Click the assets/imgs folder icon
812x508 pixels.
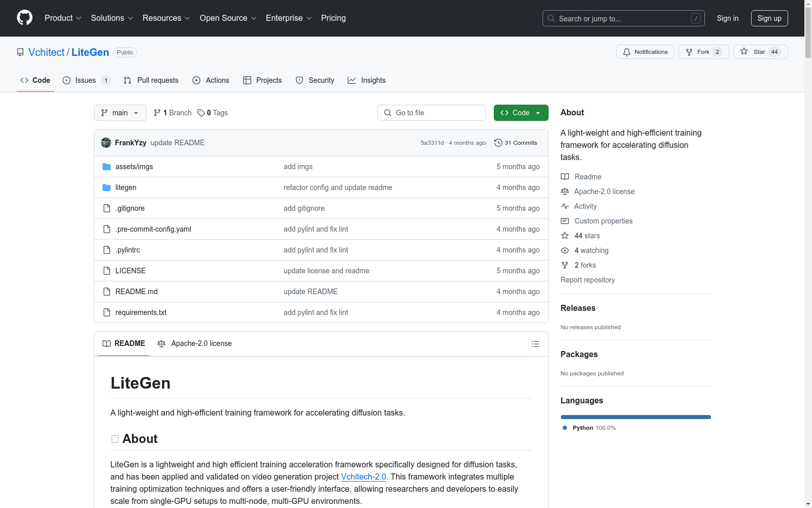tap(107, 167)
